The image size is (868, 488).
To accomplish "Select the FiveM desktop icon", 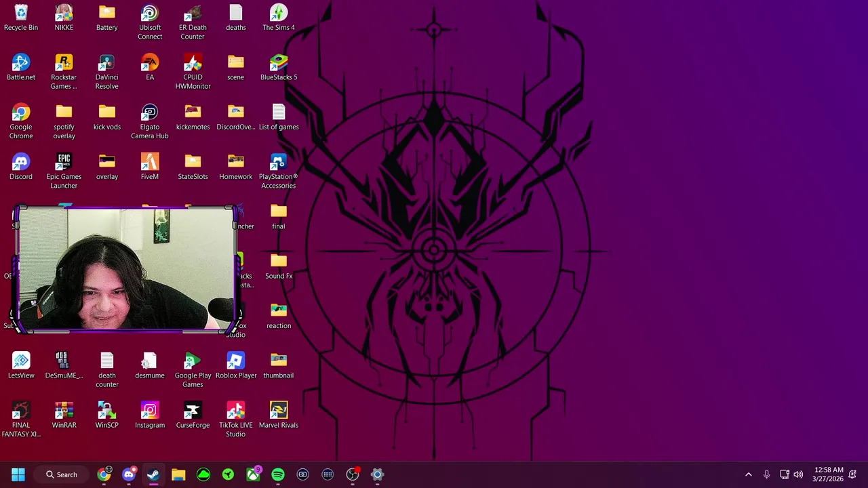I will pos(150,167).
